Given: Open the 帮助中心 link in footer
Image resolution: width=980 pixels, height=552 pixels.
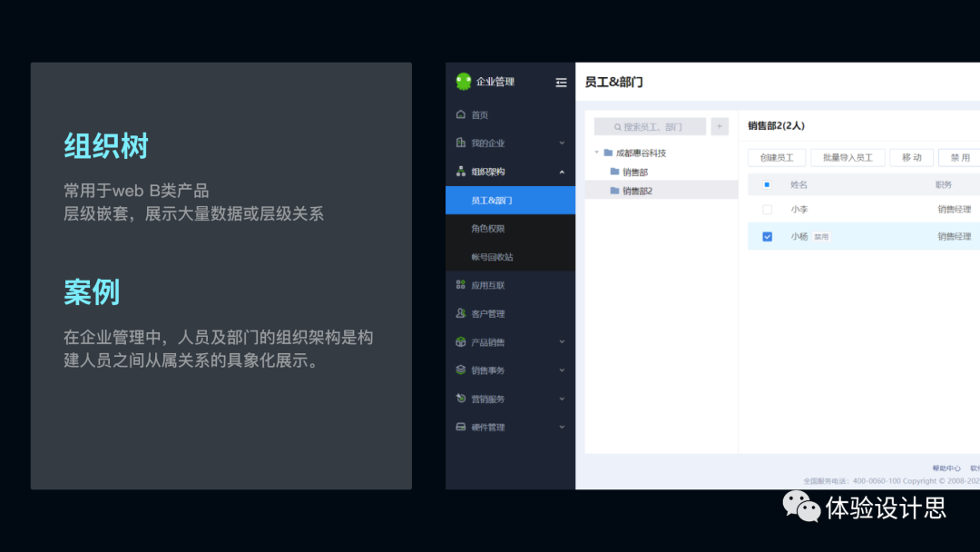Looking at the screenshot, I should coord(946,468).
